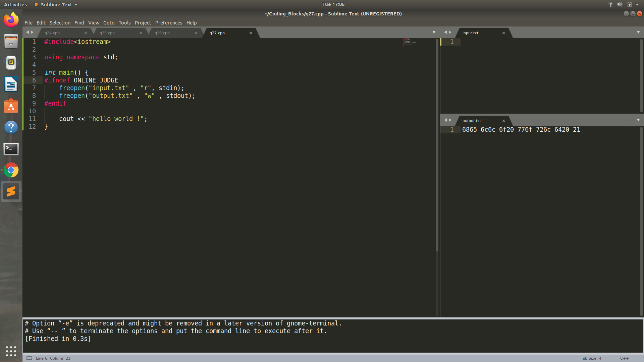This screenshot has width=644, height=362.
Task: Go to next tab in output.txt pane
Action: click(x=450, y=120)
